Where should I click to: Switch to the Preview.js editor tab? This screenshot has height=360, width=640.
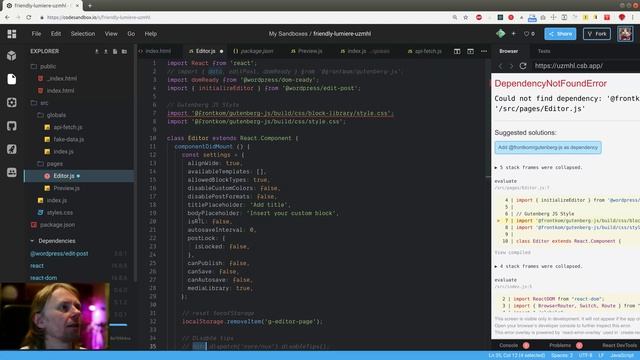pyautogui.click(x=307, y=51)
